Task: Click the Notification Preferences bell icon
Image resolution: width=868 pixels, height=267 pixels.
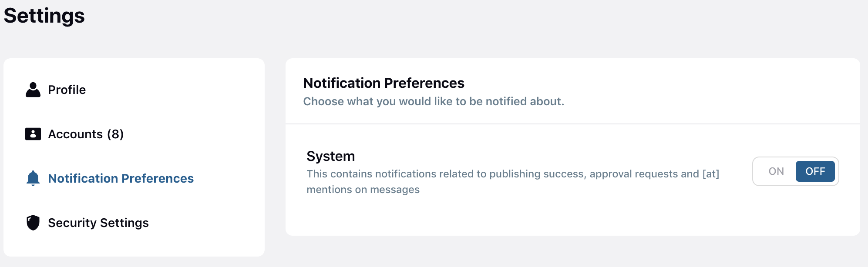Action: click(33, 178)
